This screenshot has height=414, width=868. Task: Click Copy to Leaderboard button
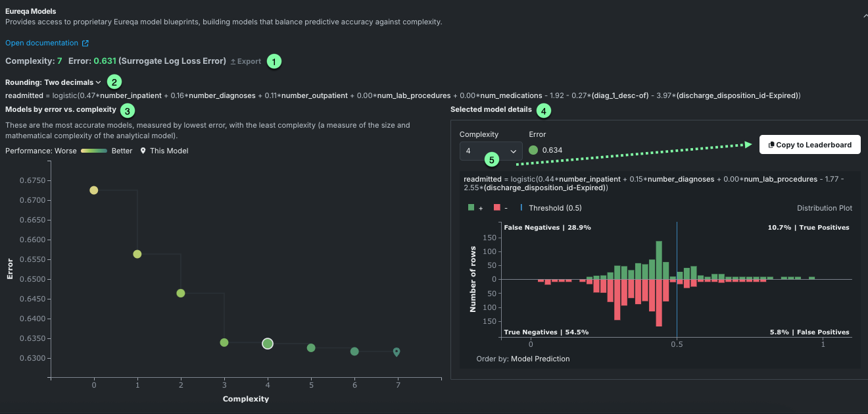[x=809, y=145]
